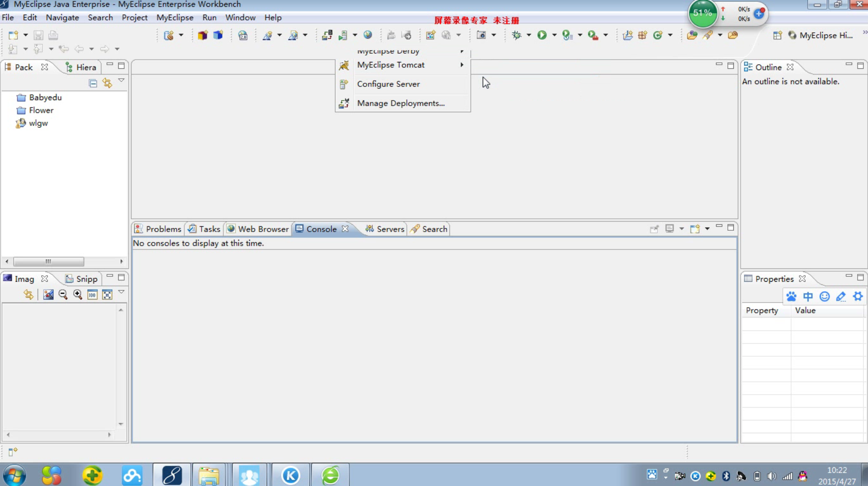Click the MyEclipse Hi... perspective button
Screen dimensions: 868x486
point(821,35)
